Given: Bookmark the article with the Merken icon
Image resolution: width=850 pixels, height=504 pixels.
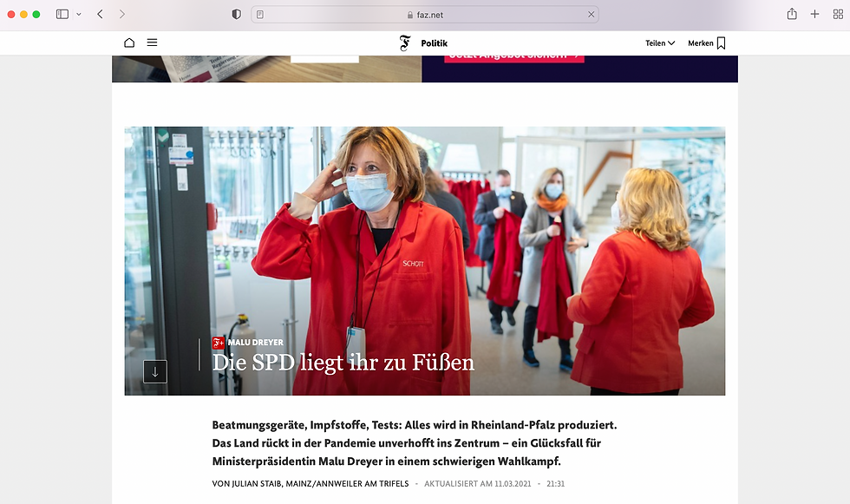Looking at the screenshot, I should [721, 43].
